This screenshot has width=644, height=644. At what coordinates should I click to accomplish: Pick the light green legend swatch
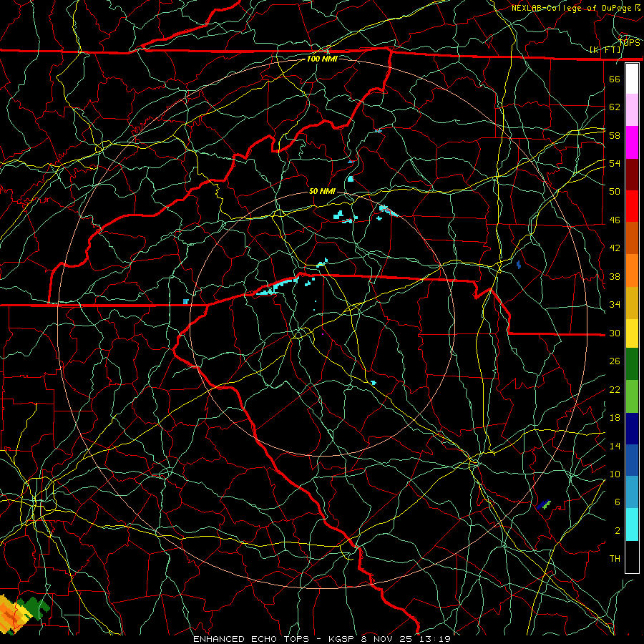pyautogui.click(x=632, y=396)
